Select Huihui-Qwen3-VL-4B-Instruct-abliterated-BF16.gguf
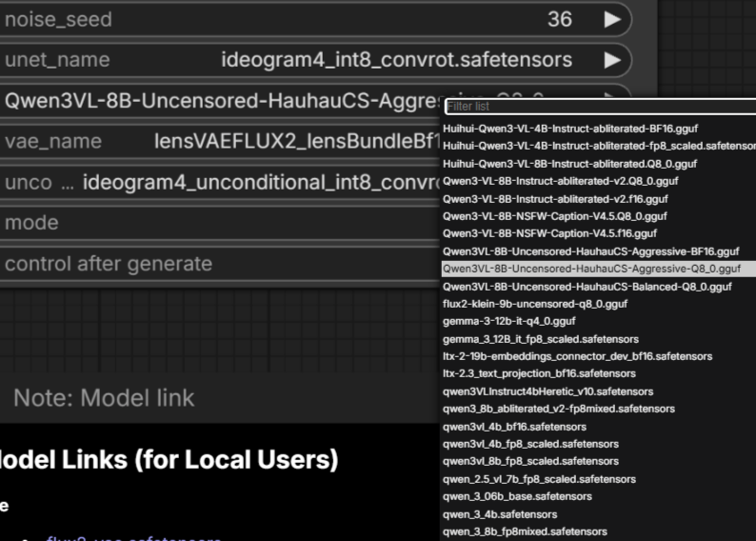Viewport: 756px width, 541px height. pos(599,129)
